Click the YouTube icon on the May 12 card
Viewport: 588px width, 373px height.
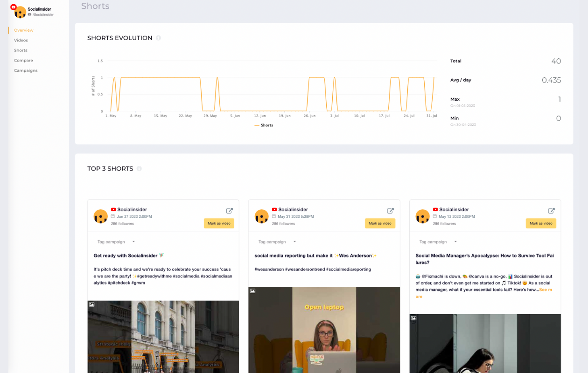tap(435, 210)
